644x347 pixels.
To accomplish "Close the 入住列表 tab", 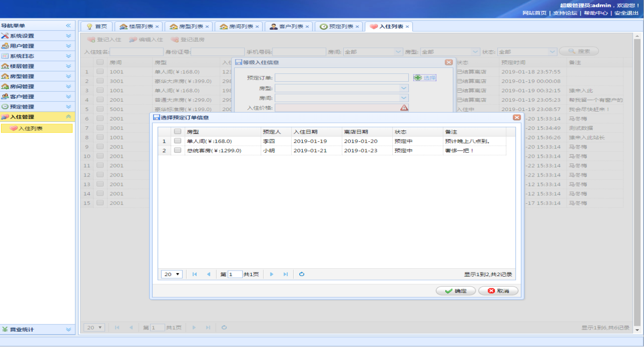I will [x=407, y=27].
